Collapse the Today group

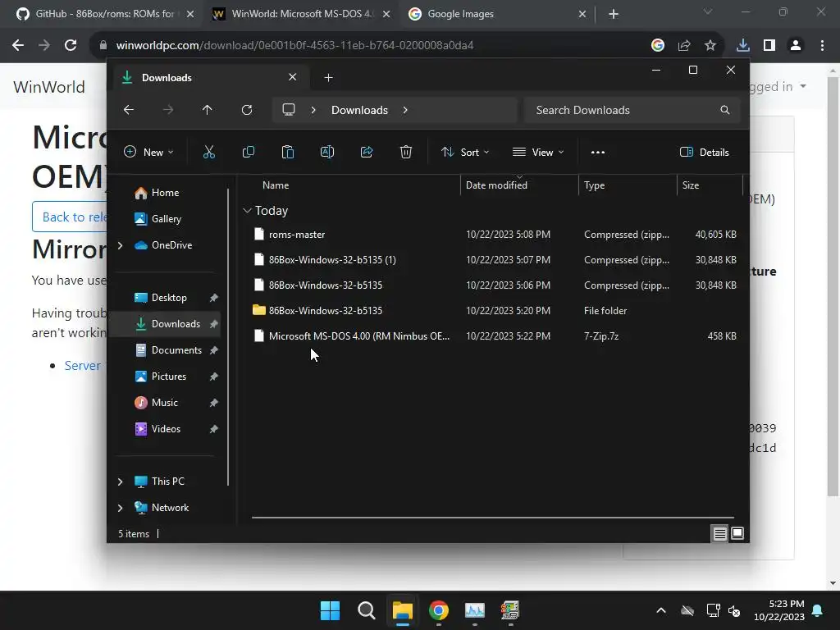tap(247, 211)
